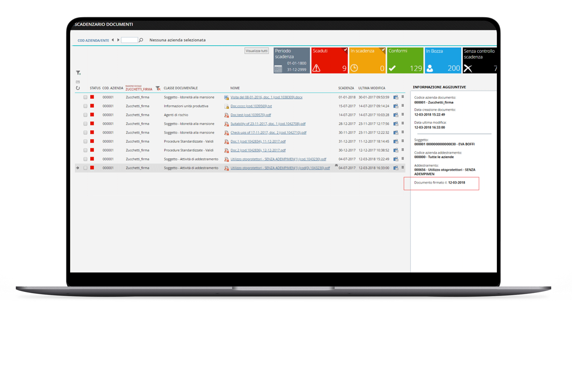Click PDF icon of Doc.test row

(226, 115)
